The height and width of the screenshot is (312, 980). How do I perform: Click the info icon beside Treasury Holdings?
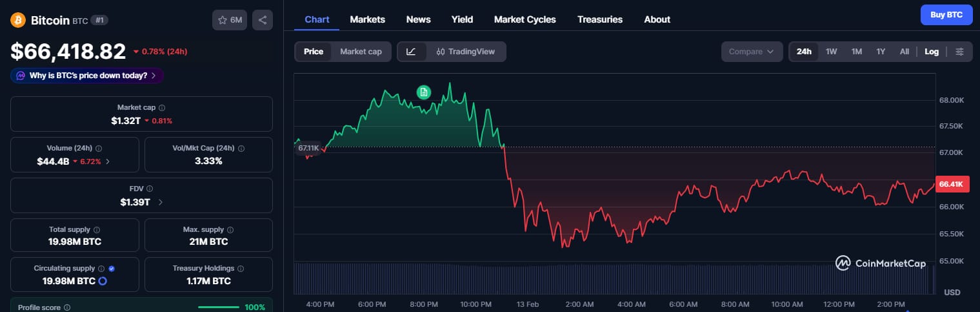pyautogui.click(x=241, y=268)
